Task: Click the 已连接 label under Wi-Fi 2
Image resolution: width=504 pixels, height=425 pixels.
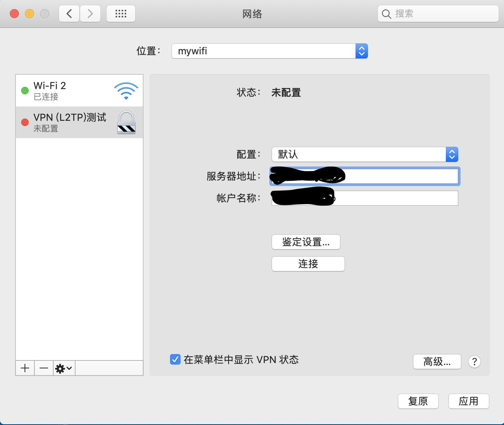Action: pos(46,97)
